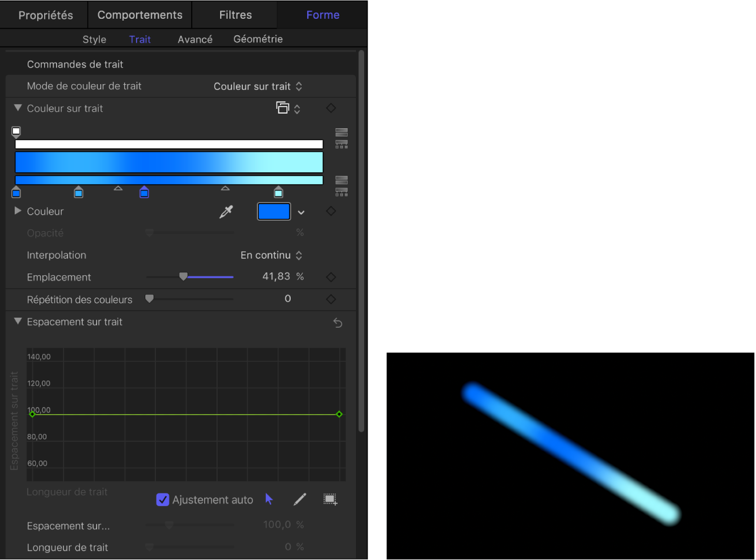Select the Trait sub-tab
Screen dimensions: 756x560
click(140, 39)
